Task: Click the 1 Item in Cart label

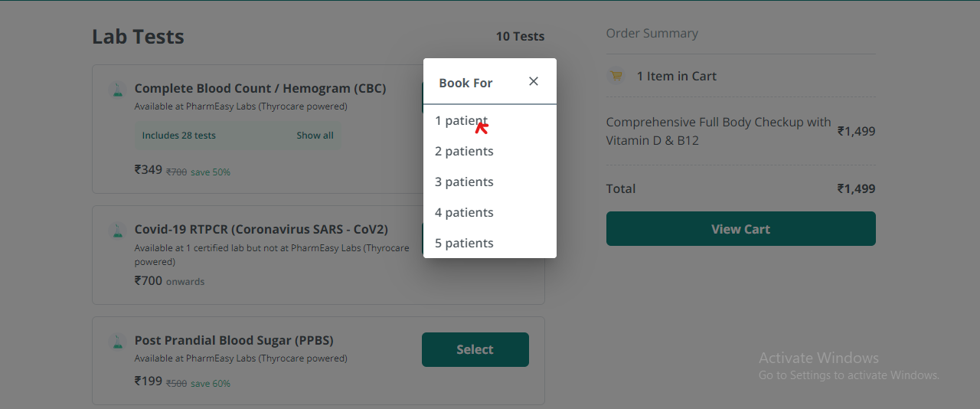Action: (677, 76)
